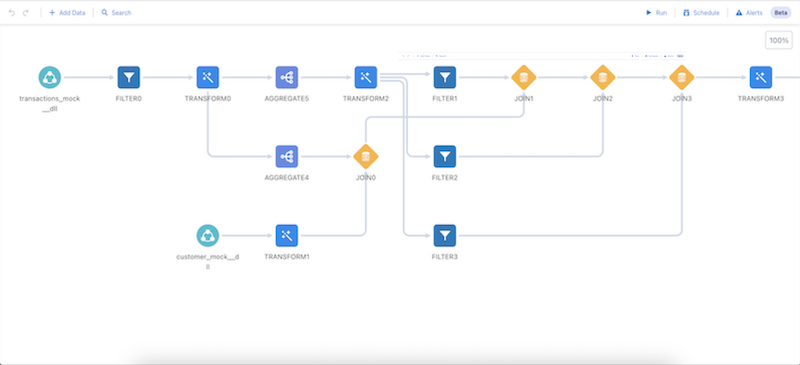Open the Search tool
Viewport: 800px width, 365px height.
point(116,13)
